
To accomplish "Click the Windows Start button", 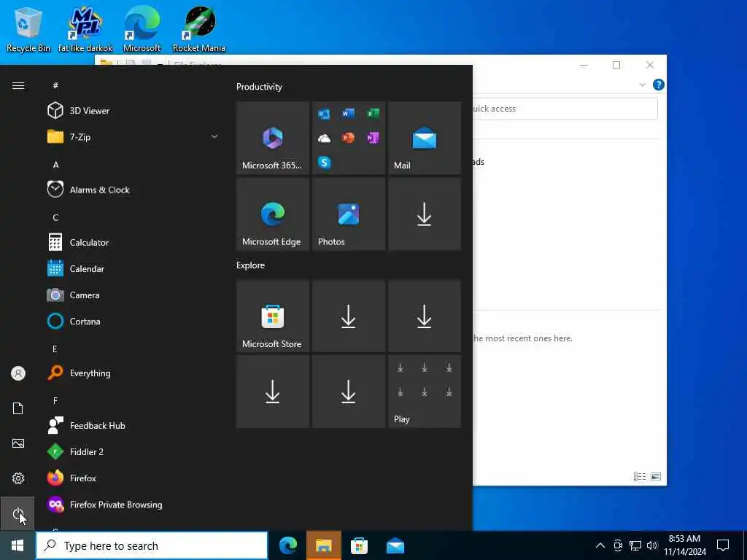I will point(18,545).
